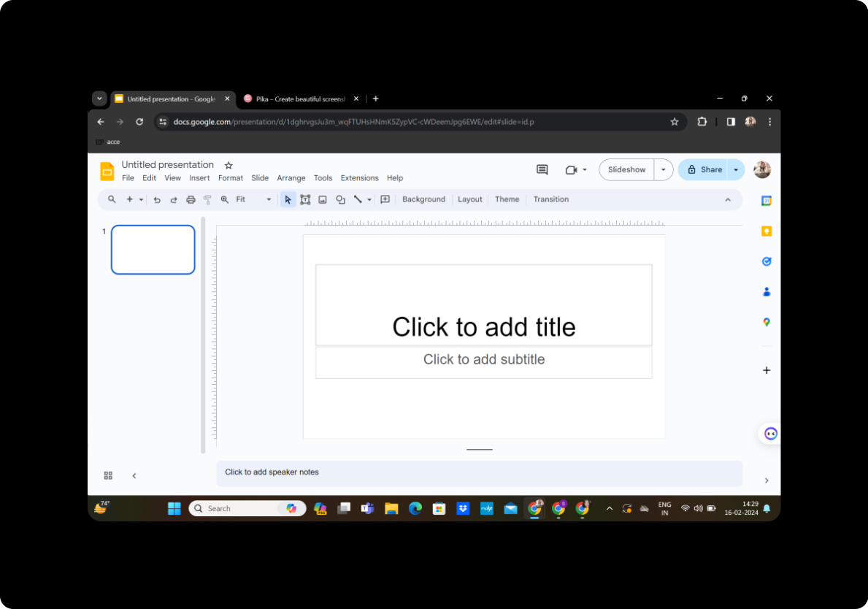The image size is (868, 609).
Task: Open the Extensions menu
Action: pyautogui.click(x=359, y=177)
